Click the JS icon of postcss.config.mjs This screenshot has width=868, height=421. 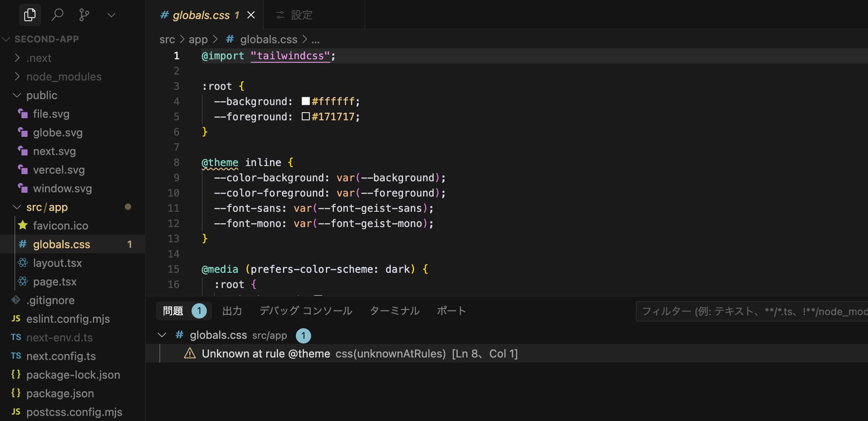point(16,412)
